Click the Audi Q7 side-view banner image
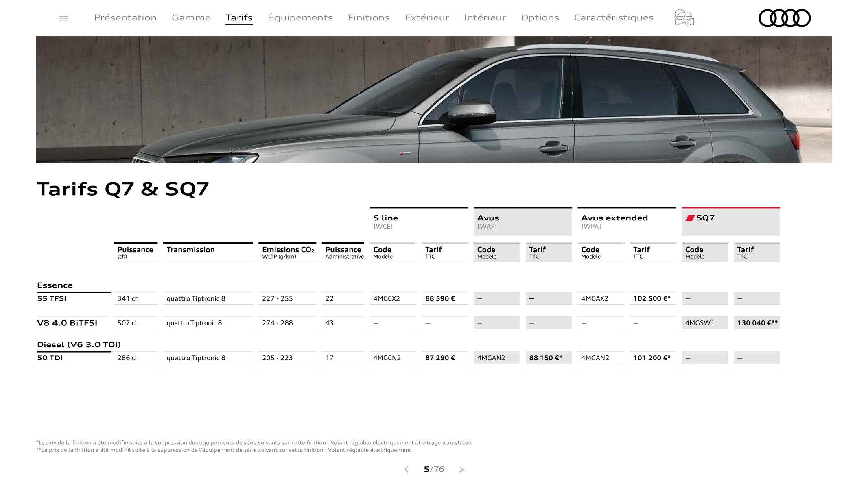The width and height of the screenshot is (868, 488). [434, 99]
